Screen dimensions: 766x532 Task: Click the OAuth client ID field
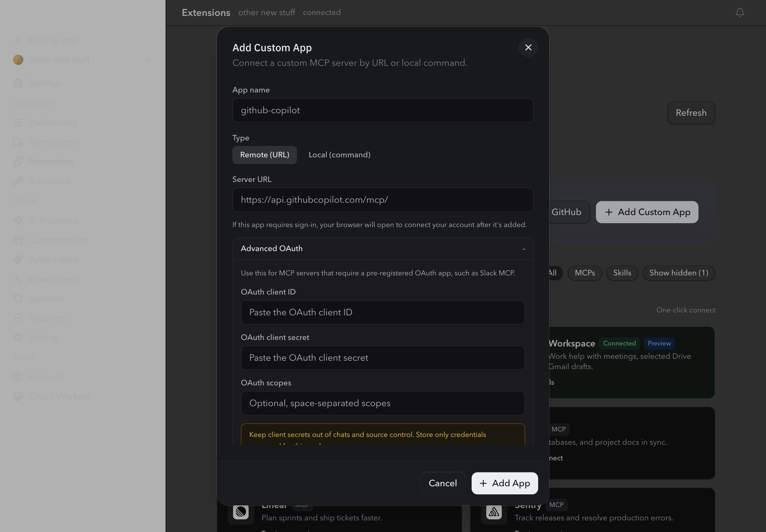coord(382,313)
